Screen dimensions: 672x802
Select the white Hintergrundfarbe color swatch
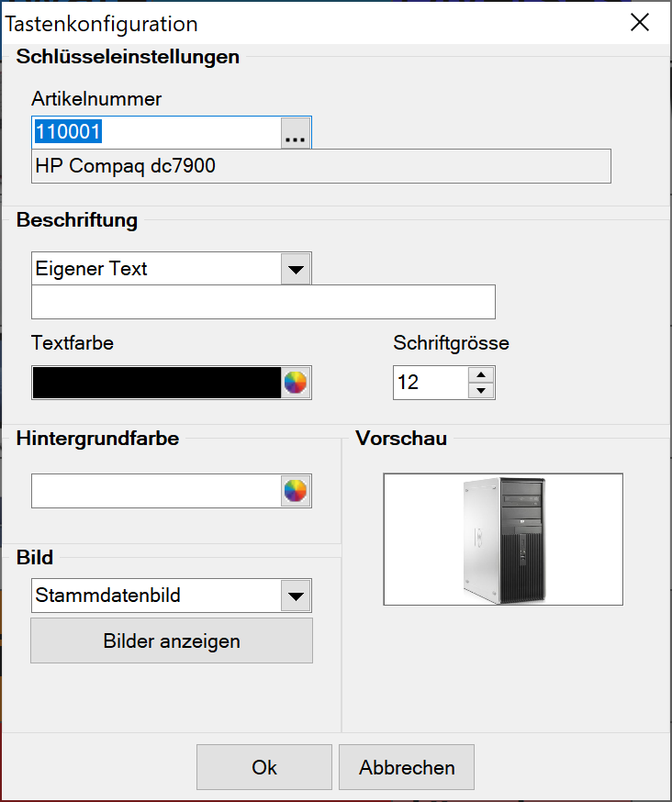pos(155,492)
